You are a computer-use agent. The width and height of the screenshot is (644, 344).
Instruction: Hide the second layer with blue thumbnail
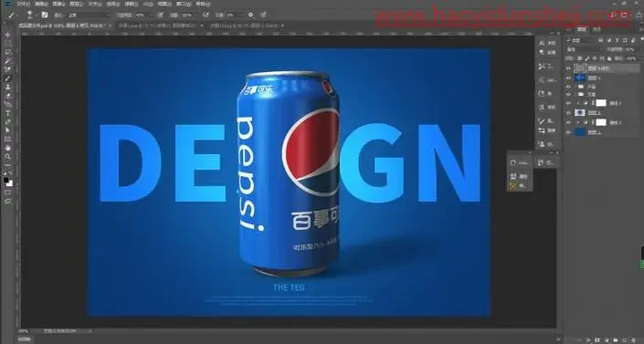pos(569,78)
